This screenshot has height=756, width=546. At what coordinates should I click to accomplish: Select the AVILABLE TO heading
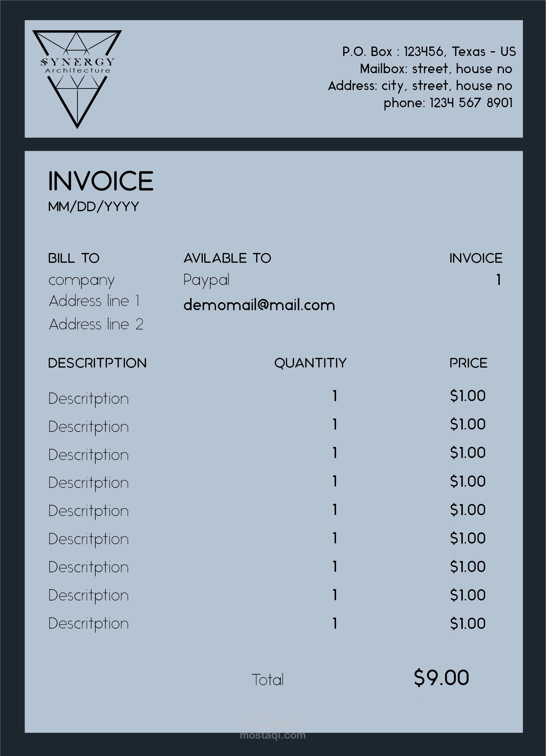[227, 258]
